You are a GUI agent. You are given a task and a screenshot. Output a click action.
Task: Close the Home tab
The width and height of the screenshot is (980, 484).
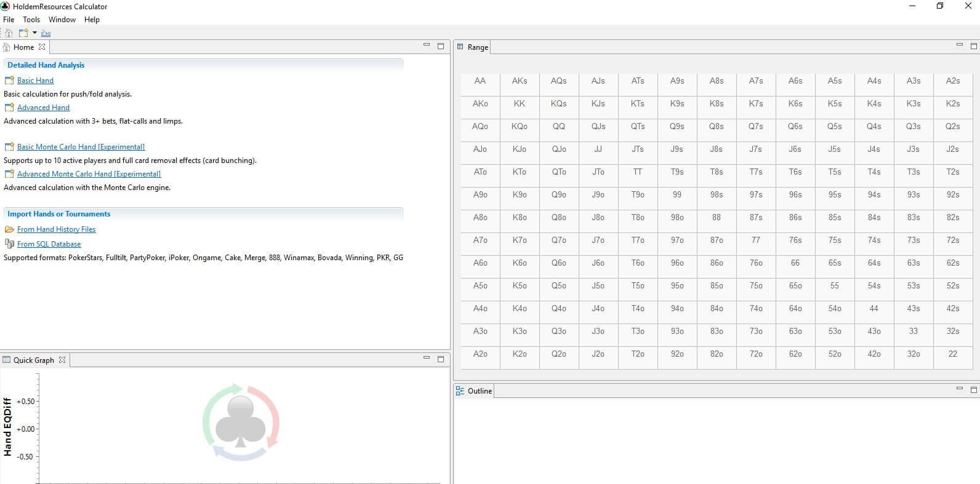tap(42, 47)
